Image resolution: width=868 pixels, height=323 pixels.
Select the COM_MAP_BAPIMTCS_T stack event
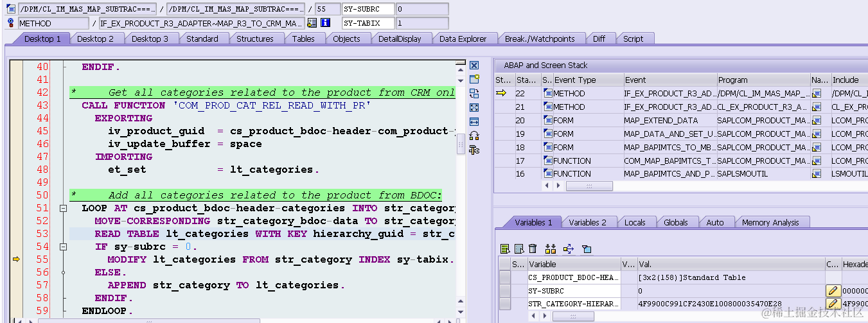coord(670,161)
